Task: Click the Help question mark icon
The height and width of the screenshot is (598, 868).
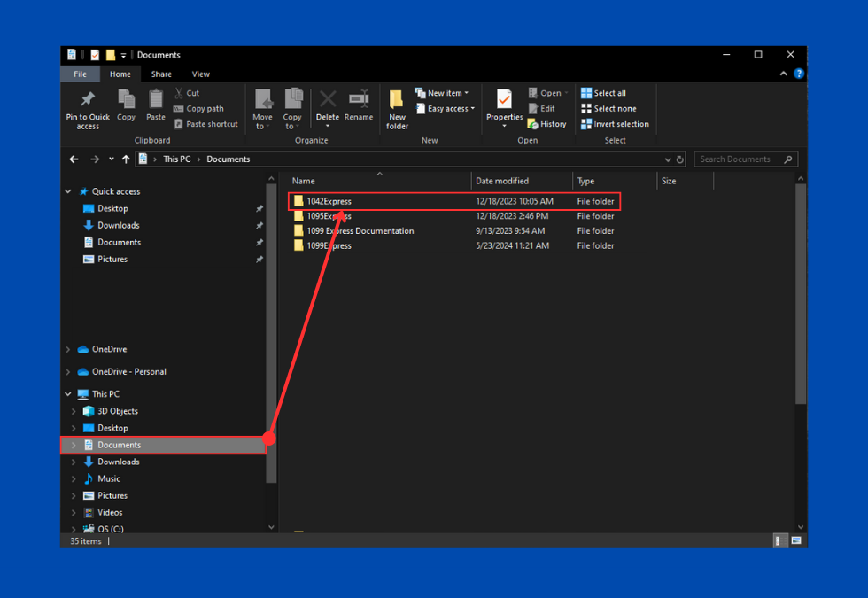Action: pyautogui.click(x=799, y=74)
